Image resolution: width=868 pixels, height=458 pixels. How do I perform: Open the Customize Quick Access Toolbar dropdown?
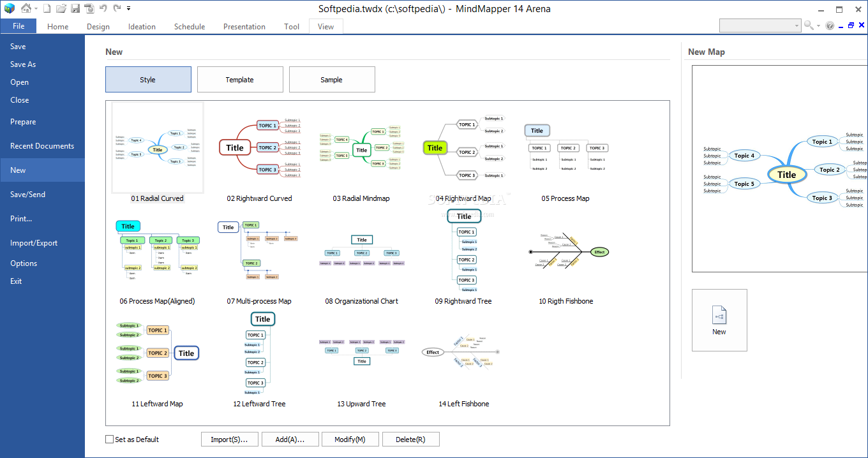[x=129, y=8]
